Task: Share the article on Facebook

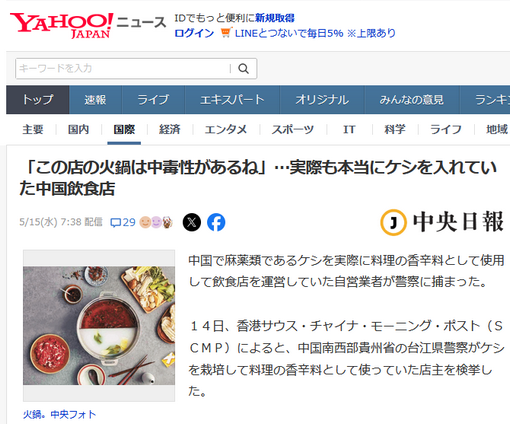Action: 216,222
